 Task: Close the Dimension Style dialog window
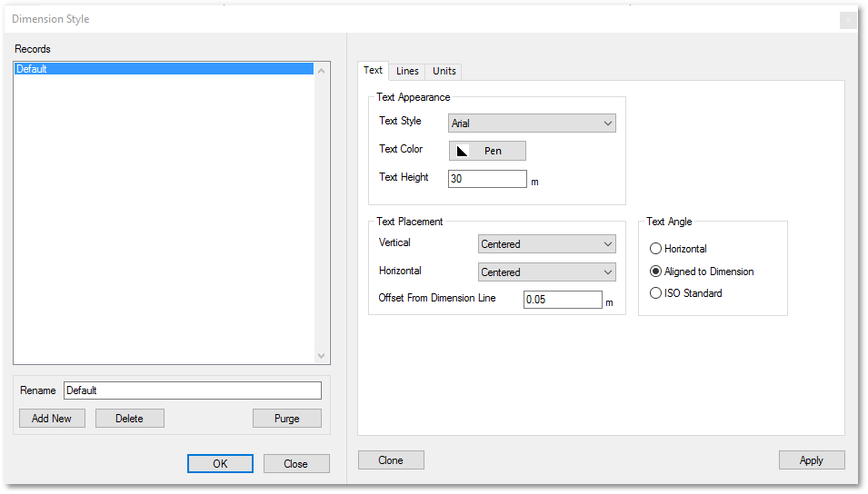848,21
